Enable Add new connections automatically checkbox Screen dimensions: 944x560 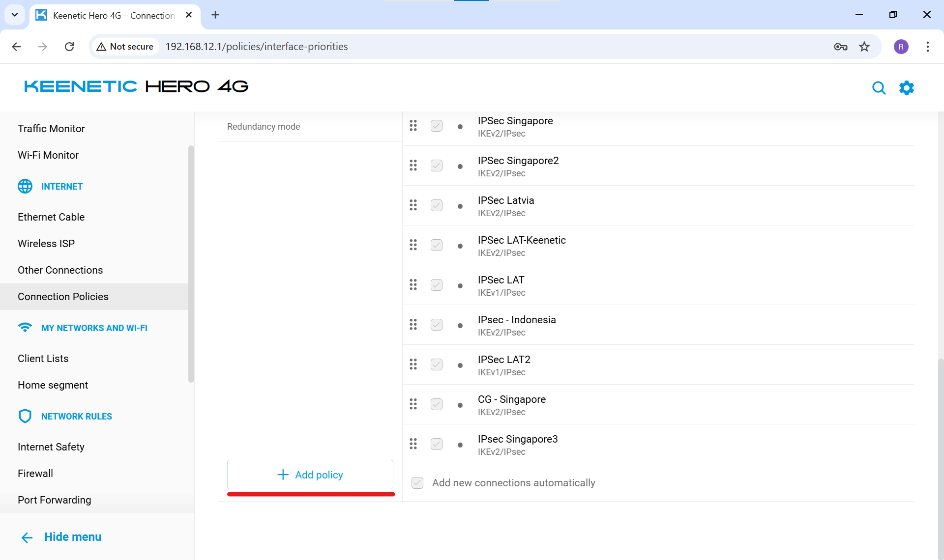(417, 483)
